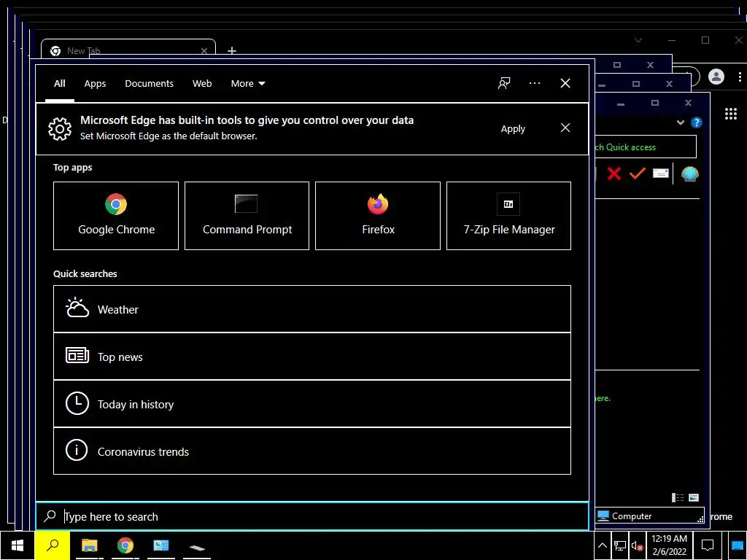
Task: Click Computer in Explorer status bar
Action: (624, 516)
